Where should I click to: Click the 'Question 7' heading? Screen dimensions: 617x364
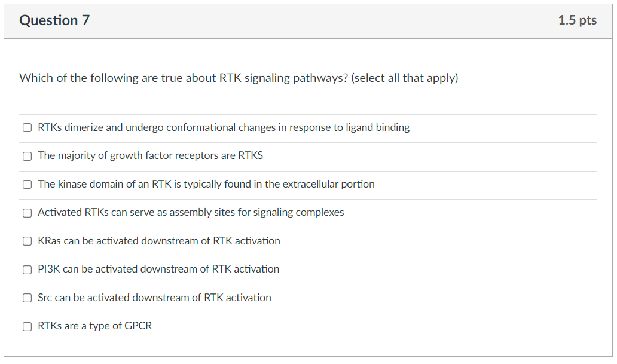pos(54,20)
